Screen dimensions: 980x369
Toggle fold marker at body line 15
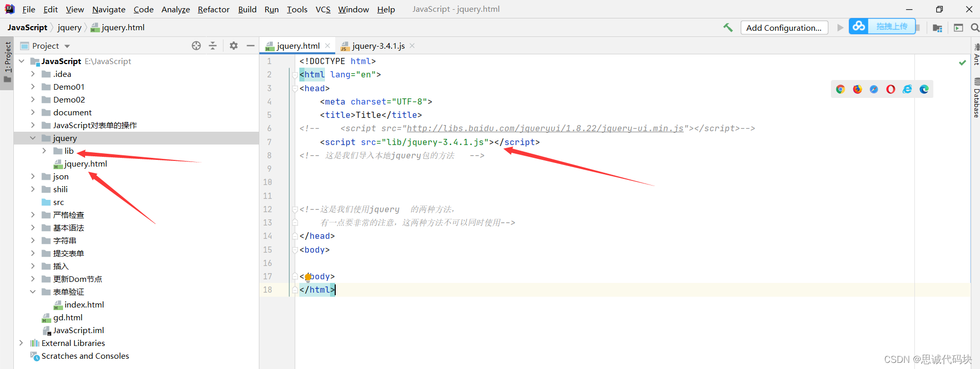[295, 250]
